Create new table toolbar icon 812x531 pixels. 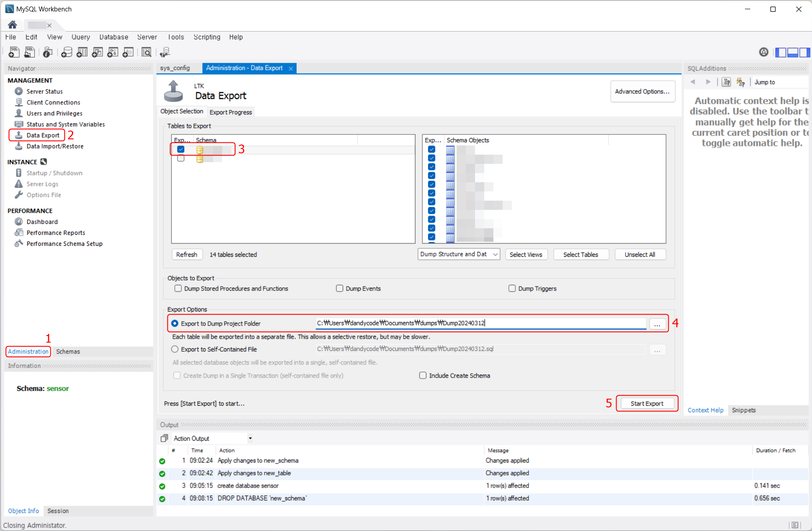pyautogui.click(x=82, y=52)
